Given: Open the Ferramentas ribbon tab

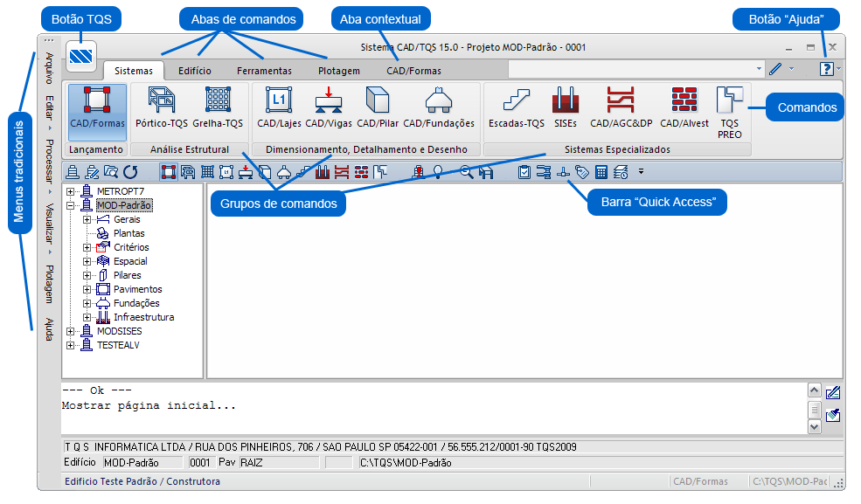Looking at the screenshot, I should [264, 71].
